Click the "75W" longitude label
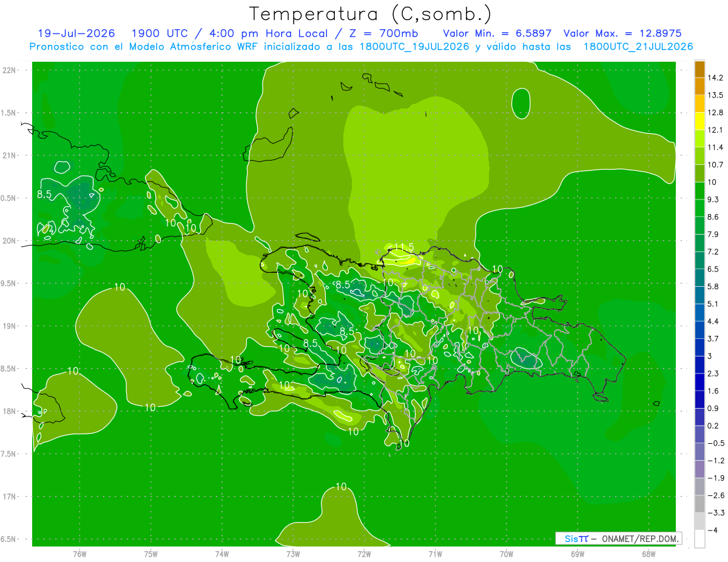The width and height of the screenshot is (728, 562). [150, 554]
